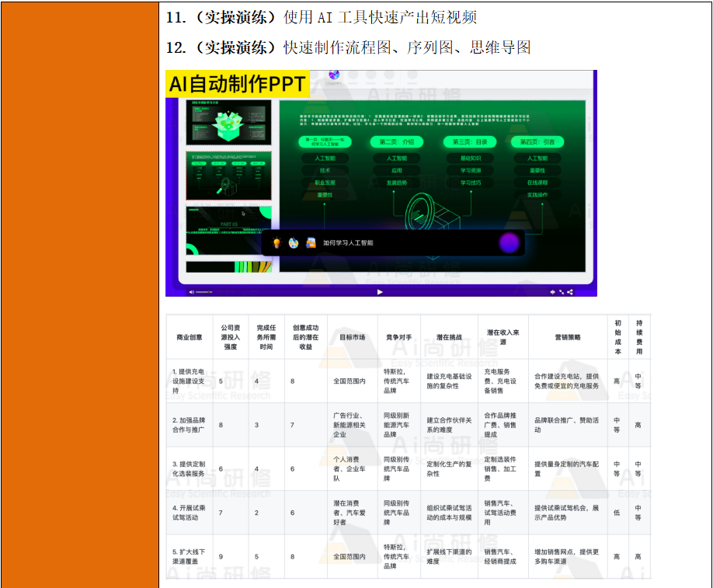Click the color palette icon in the prompt bar
Viewport: 713px width, 588px height.
pyautogui.click(x=294, y=243)
